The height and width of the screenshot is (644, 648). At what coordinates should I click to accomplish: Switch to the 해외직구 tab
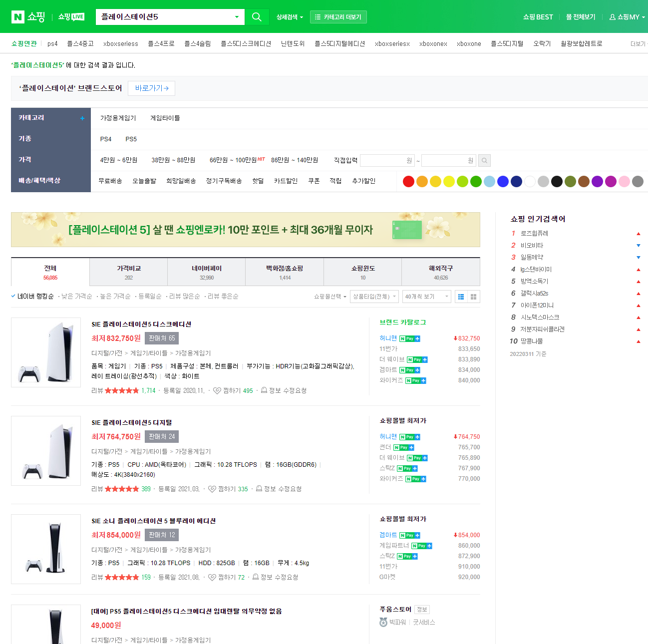441,272
